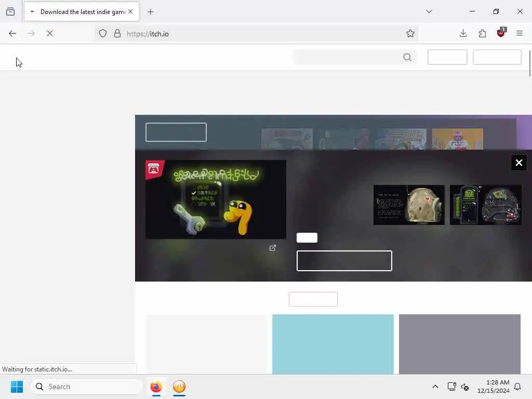Click the page vertical scrollbar
Screen dimensions: 532x399
coord(529,64)
